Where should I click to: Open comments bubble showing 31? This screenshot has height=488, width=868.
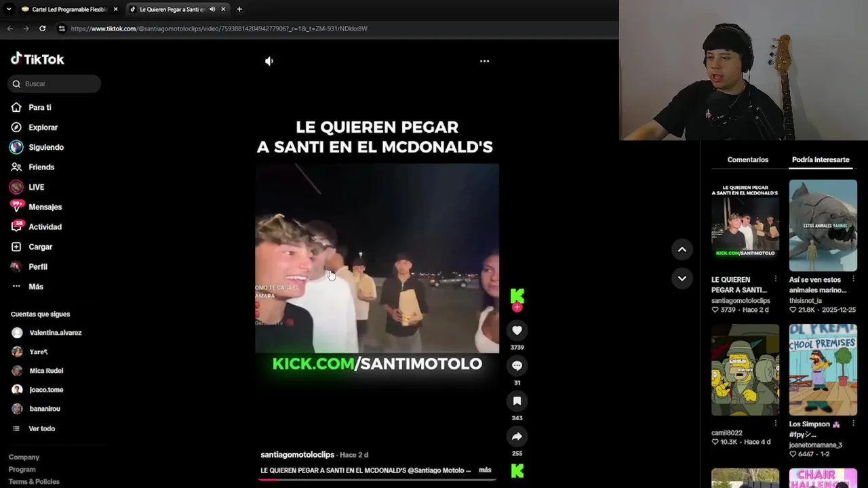click(517, 365)
